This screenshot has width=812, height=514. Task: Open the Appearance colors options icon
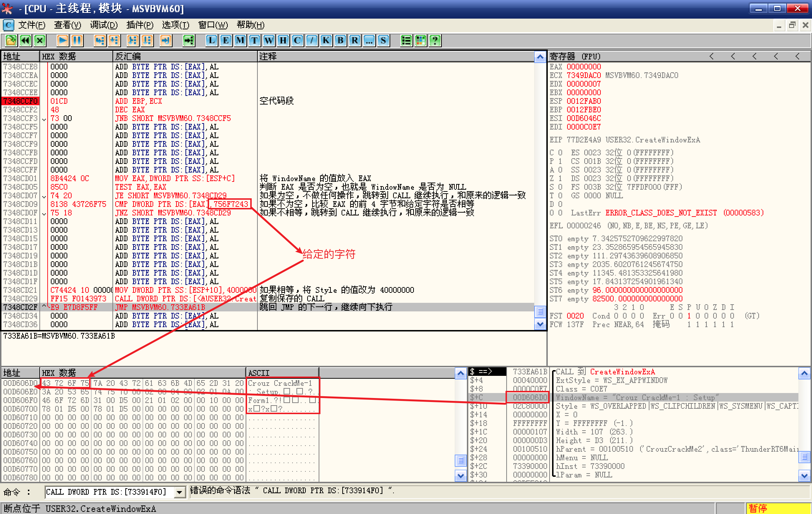point(421,40)
